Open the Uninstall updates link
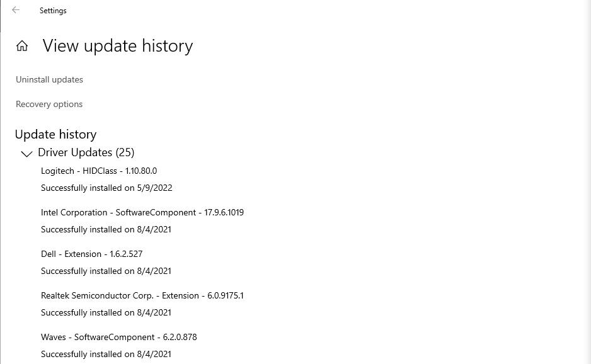The width and height of the screenshot is (591, 364). (49, 79)
